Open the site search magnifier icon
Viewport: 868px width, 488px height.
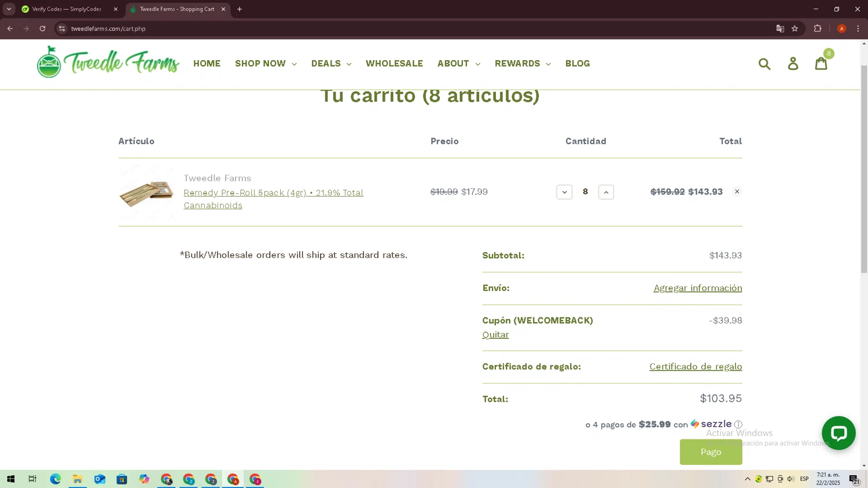(x=764, y=64)
